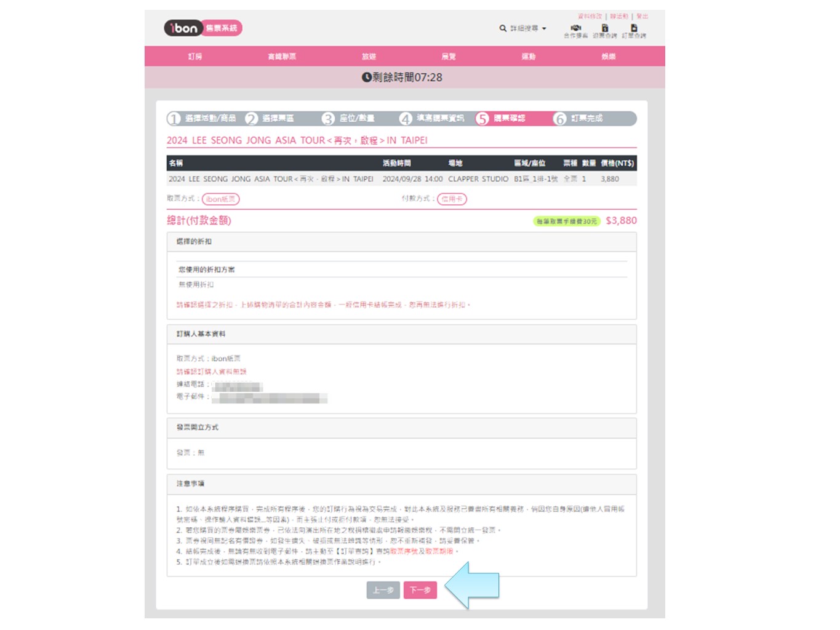
Task: Open the 旅遊 menu item
Action: coord(369,56)
